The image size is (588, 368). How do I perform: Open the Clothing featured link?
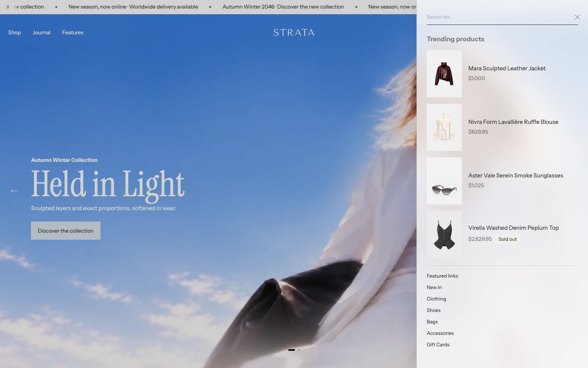pos(437,299)
